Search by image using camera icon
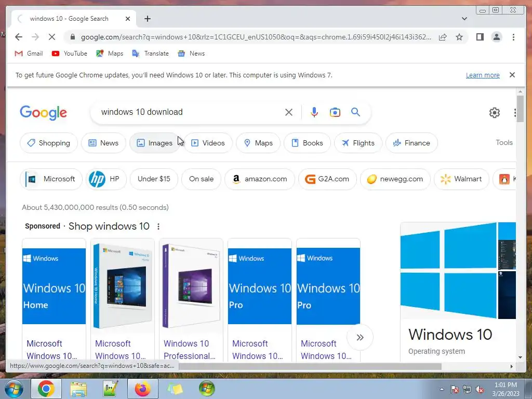The height and width of the screenshot is (399, 532). point(335,112)
